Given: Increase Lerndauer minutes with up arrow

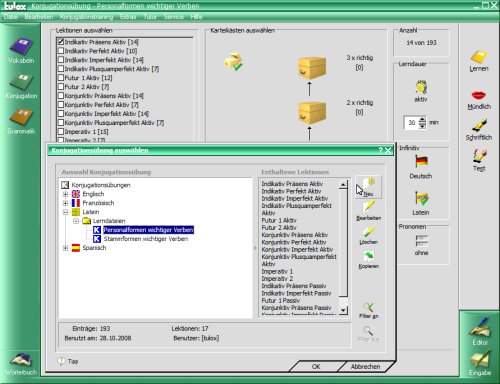Looking at the screenshot, I should 422,120.
